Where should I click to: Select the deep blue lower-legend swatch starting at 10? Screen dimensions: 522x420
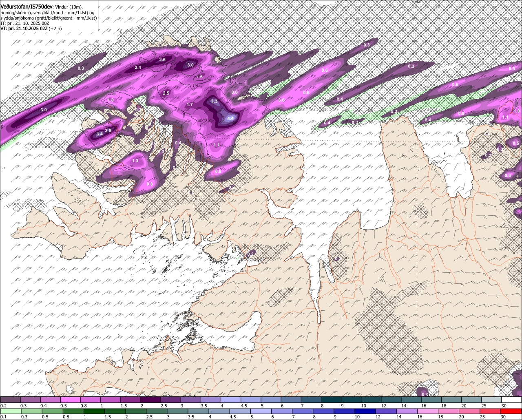(x=365, y=411)
